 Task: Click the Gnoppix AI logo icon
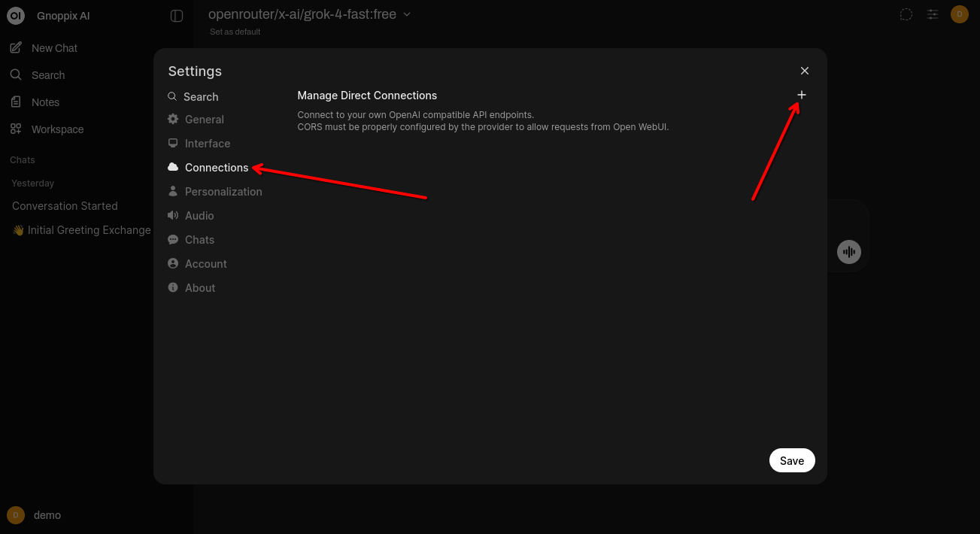16,16
